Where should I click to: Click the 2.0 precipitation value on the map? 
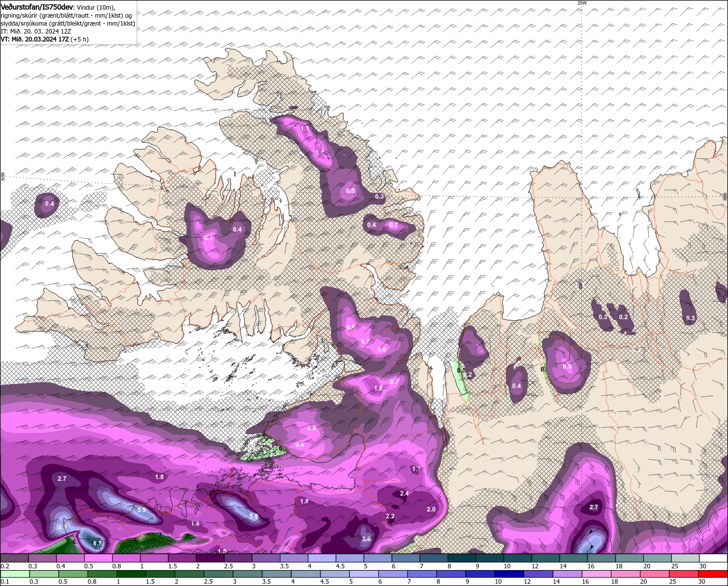click(431, 510)
